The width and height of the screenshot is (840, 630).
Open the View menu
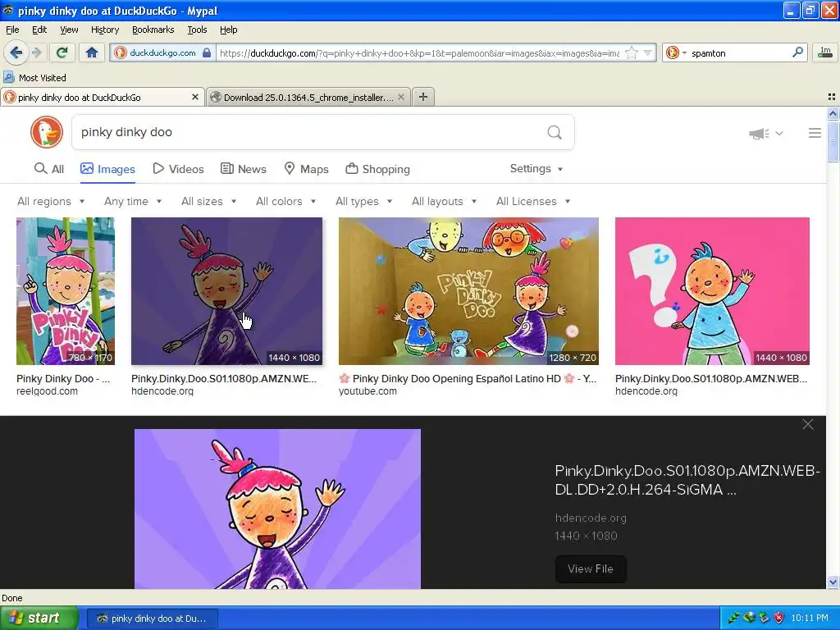coord(69,30)
